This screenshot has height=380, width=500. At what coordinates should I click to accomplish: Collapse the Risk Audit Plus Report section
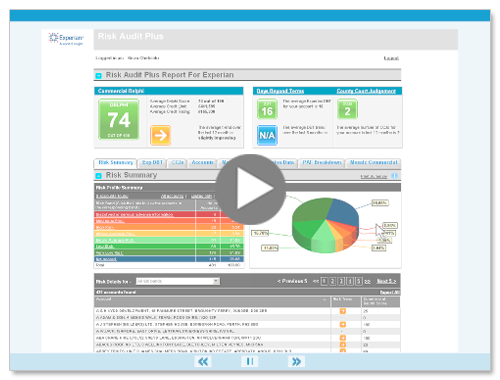(x=98, y=76)
